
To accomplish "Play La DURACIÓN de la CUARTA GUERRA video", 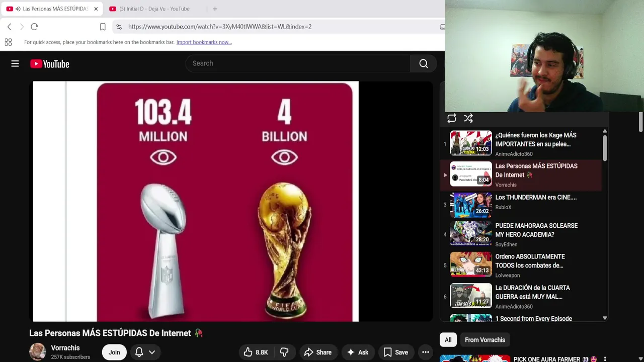I will tap(522, 297).
